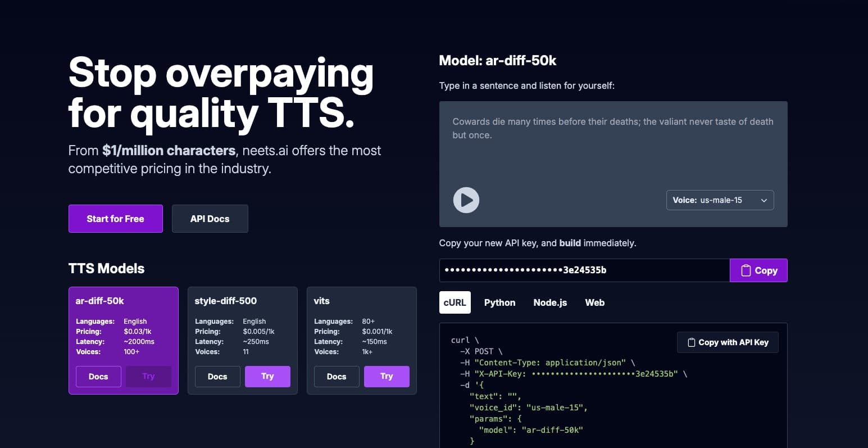868x448 pixels.
Task: Open the Voice us-male-15 dropdown
Action: tap(720, 200)
